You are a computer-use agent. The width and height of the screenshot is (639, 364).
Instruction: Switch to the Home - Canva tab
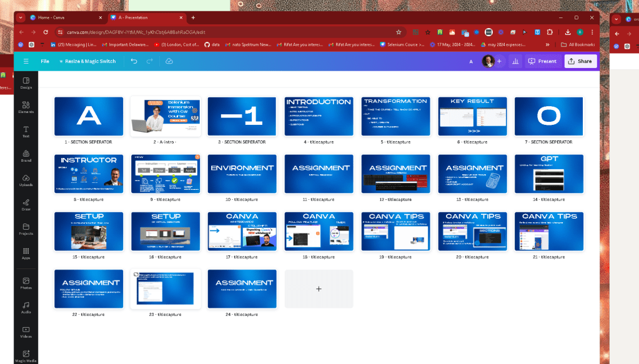(x=65, y=17)
